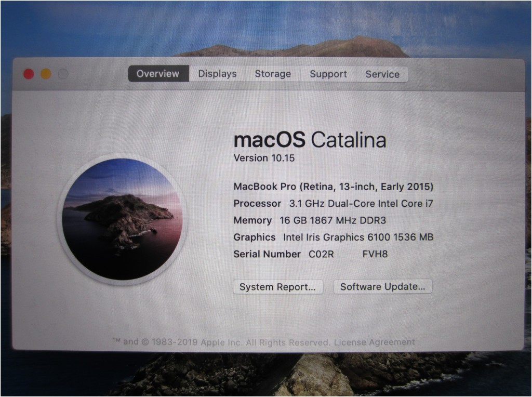Click MacBook Pro model name line
This screenshot has height=397, width=532.
(333, 187)
